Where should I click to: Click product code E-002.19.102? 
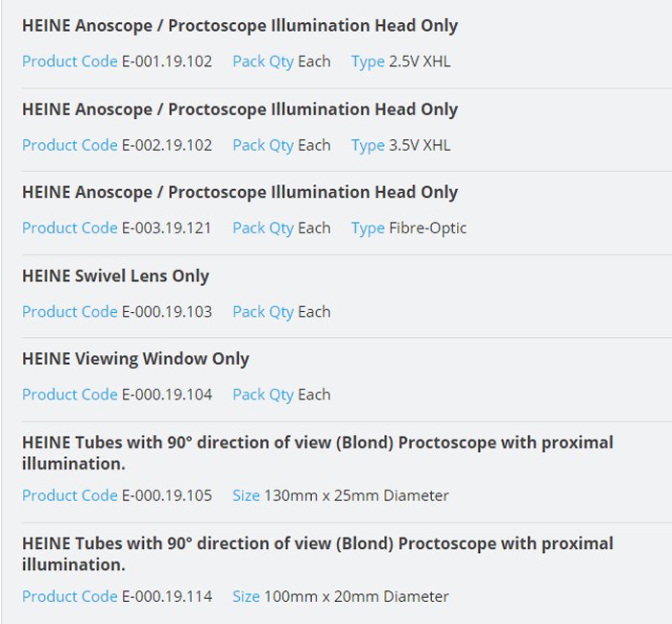167,145
